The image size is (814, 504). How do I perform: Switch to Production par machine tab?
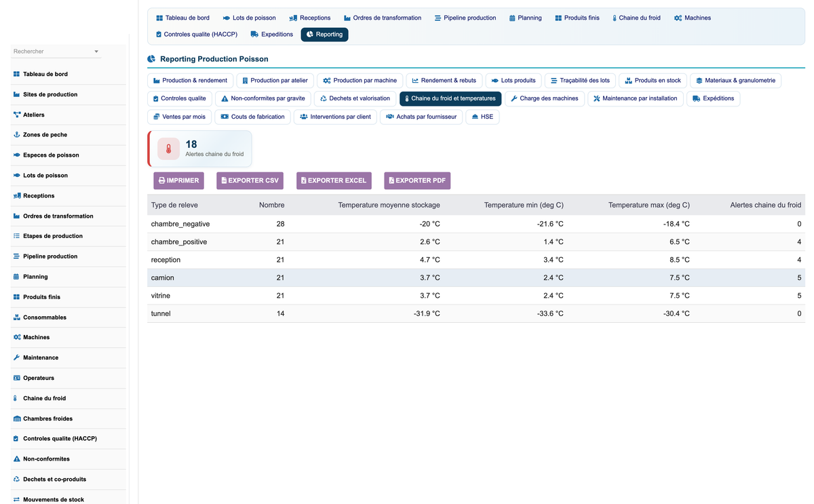[360, 80]
